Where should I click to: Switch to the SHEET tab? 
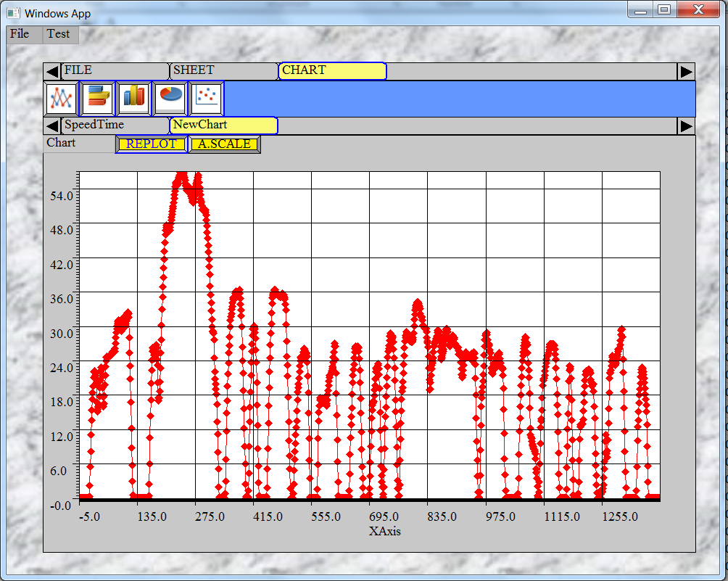point(223,70)
